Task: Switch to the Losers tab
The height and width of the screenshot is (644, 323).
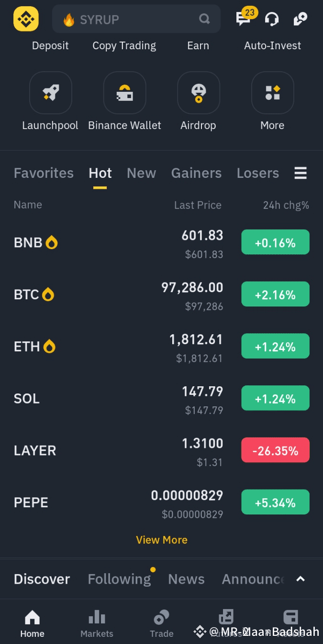Action: point(257,173)
